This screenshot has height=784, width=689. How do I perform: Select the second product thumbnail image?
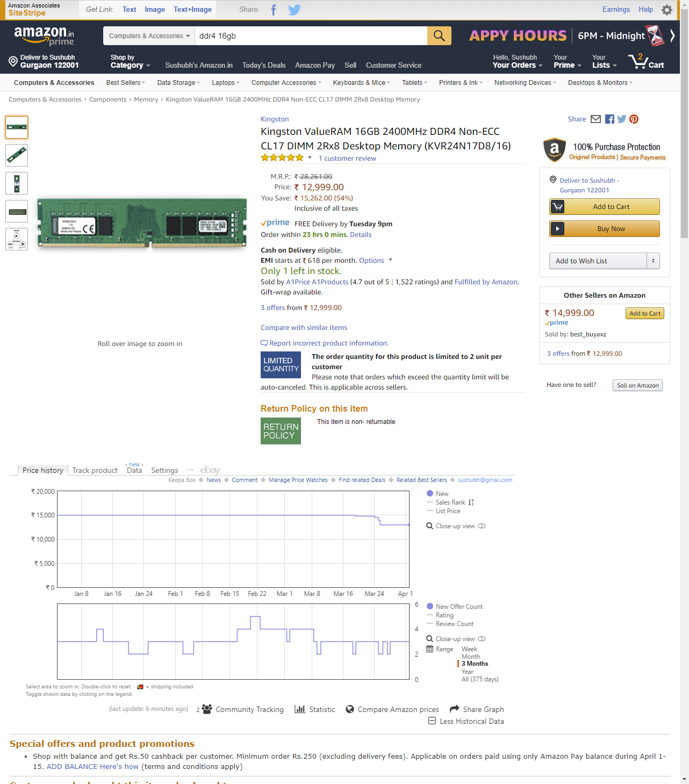[x=17, y=155]
